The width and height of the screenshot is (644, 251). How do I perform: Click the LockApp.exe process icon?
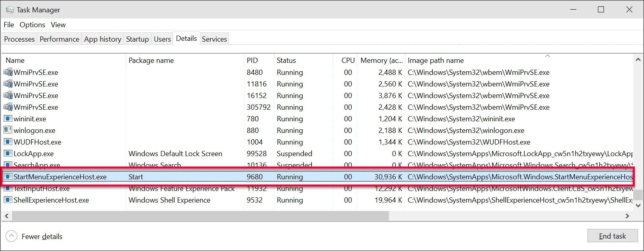8,153
